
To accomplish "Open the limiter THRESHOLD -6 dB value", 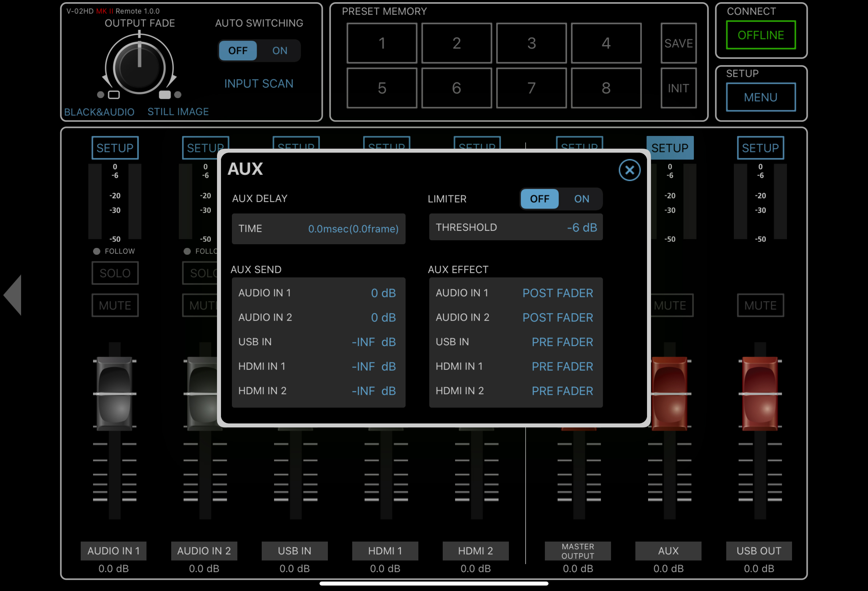I will pos(582,228).
